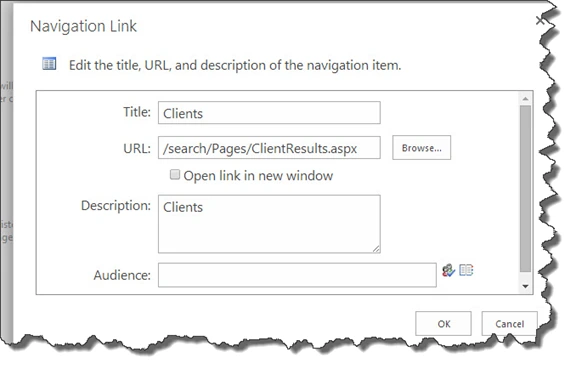
Task: Close the Navigation Link dialog
Action: pyautogui.click(x=540, y=21)
